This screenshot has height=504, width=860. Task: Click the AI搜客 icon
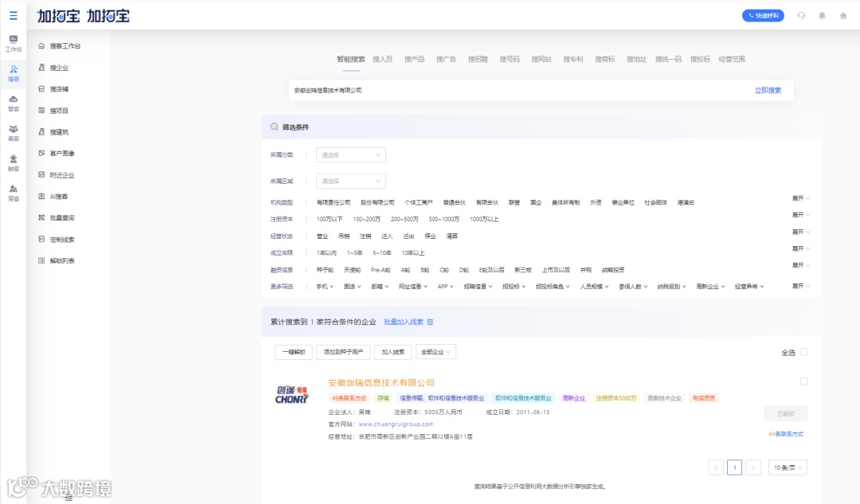click(41, 196)
